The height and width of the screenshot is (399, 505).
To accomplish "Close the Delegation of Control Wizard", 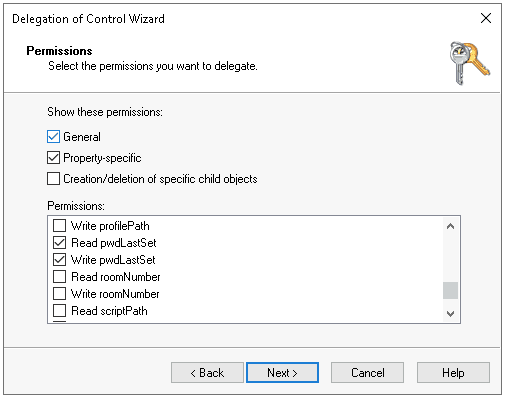I will 486,18.
